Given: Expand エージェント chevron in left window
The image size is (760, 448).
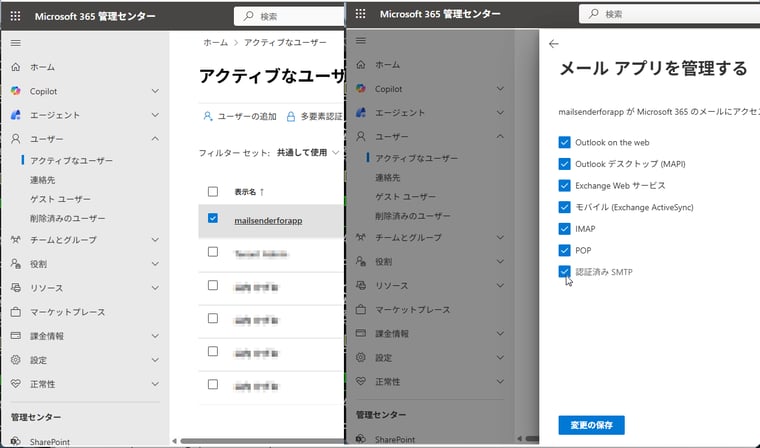Looking at the screenshot, I should click(x=155, y=115).
